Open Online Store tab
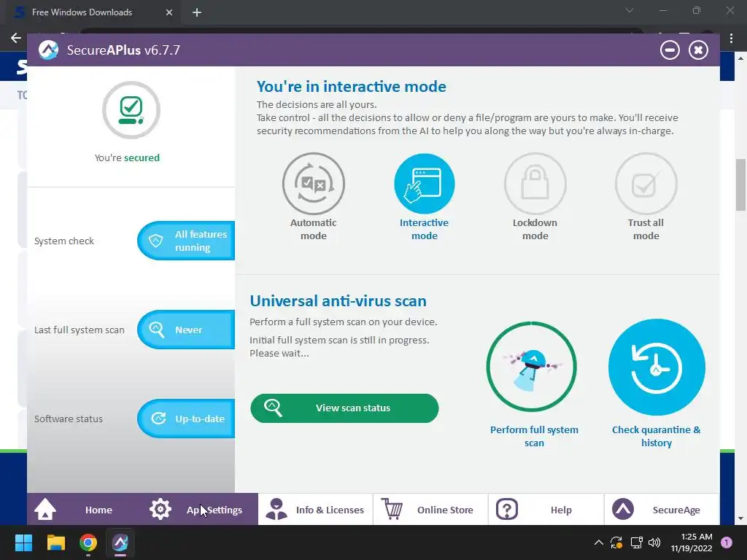This screenshot has width=747, height=560. point(430,510)
